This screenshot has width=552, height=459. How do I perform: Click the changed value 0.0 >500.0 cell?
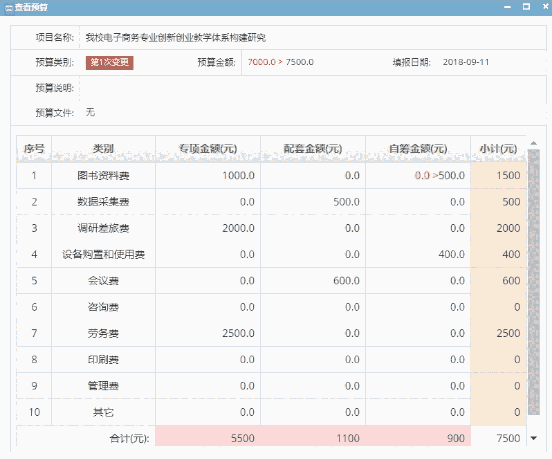point(418,175)
